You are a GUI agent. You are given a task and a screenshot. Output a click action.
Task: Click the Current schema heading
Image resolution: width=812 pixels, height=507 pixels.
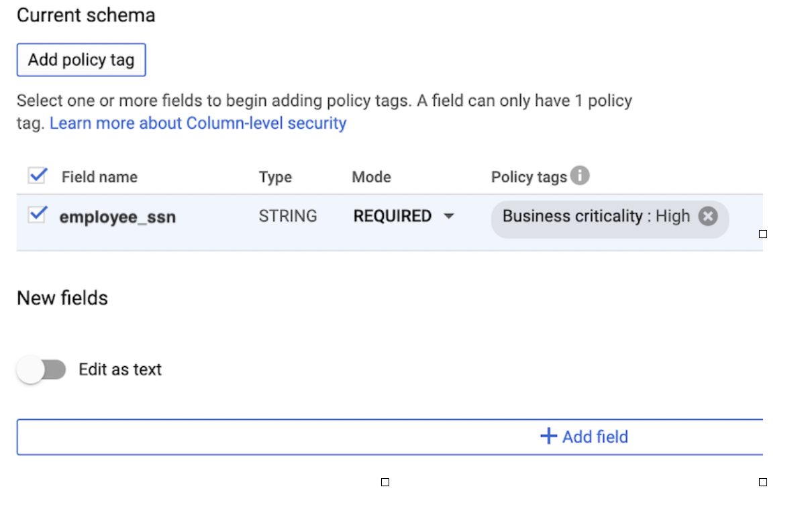86,15
